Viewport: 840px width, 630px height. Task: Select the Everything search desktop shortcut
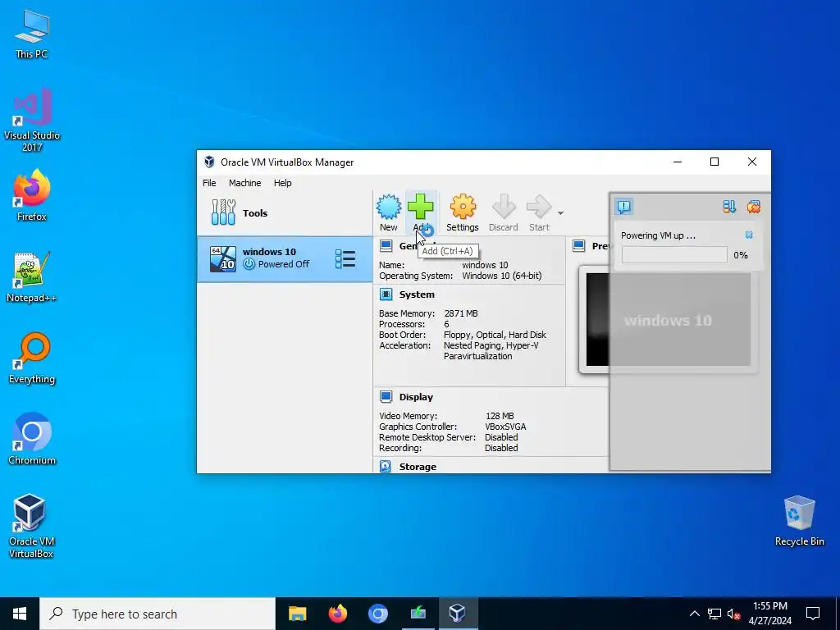pyautogui.click(x=32, y=358)
